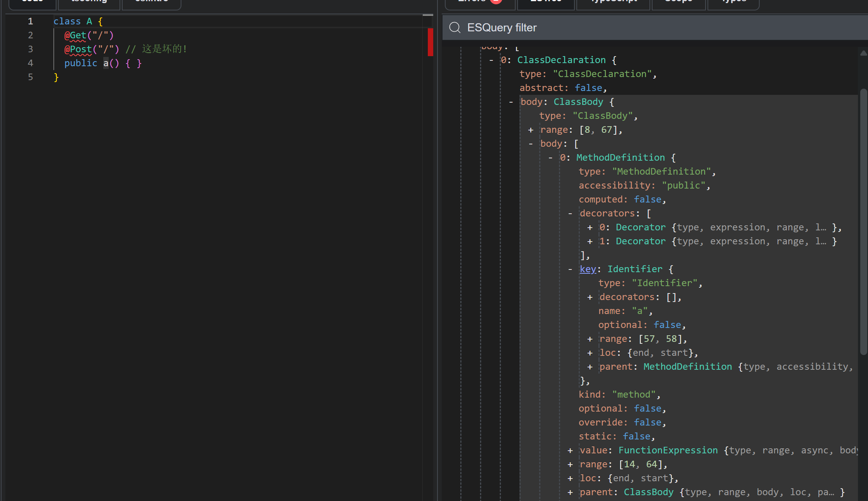This screenshot has height=501, width=868.
Task: Select the accessibility: "public" property
Action: point(644,185)
